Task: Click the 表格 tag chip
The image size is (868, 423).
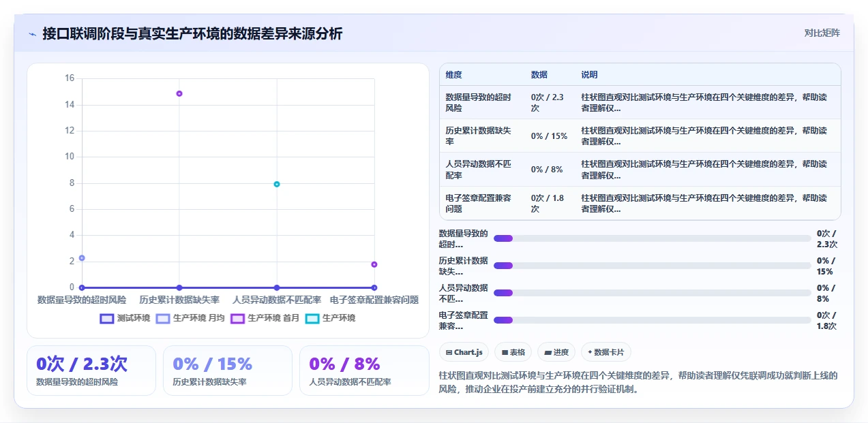Action: [513, 352]
